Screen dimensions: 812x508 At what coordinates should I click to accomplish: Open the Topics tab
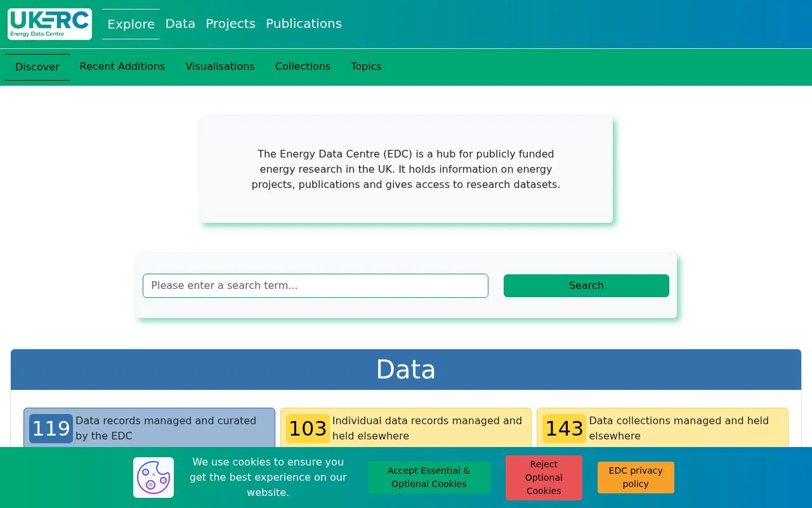coord(366,66)
